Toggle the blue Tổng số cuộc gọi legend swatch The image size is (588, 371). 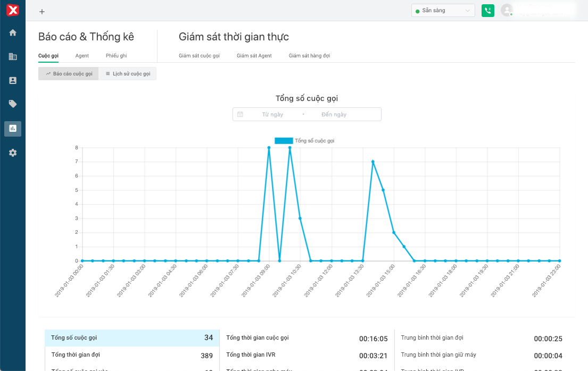284,141
